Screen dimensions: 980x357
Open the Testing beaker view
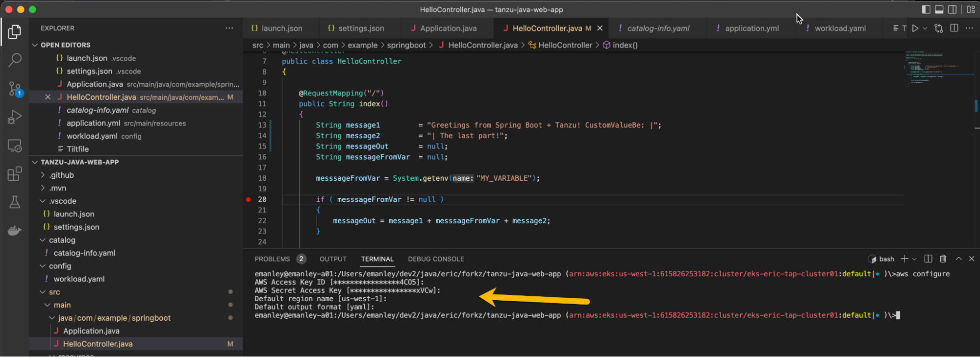(15, 202)
